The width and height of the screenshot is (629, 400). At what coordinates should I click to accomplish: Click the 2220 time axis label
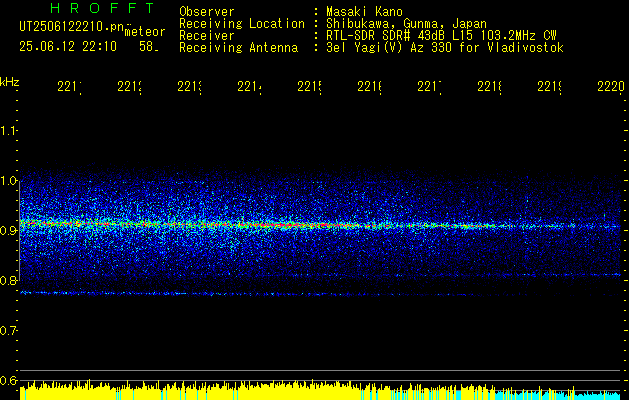pyautogui.click(x=611, y=86)
